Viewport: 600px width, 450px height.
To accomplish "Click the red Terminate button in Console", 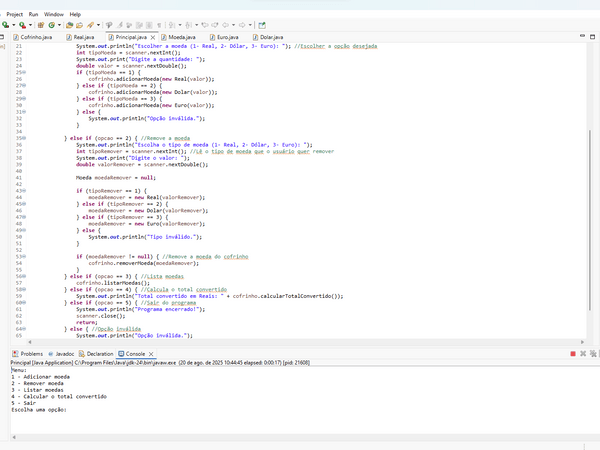I will 571,353.
